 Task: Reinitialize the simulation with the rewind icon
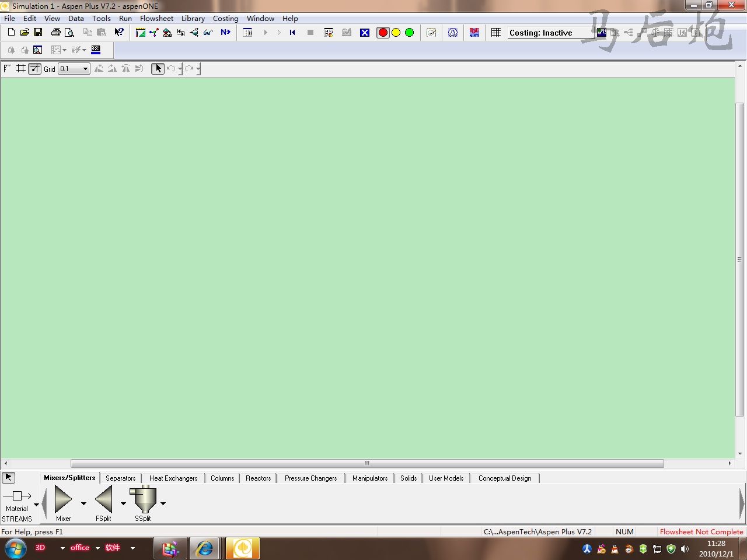coord(292,33)
